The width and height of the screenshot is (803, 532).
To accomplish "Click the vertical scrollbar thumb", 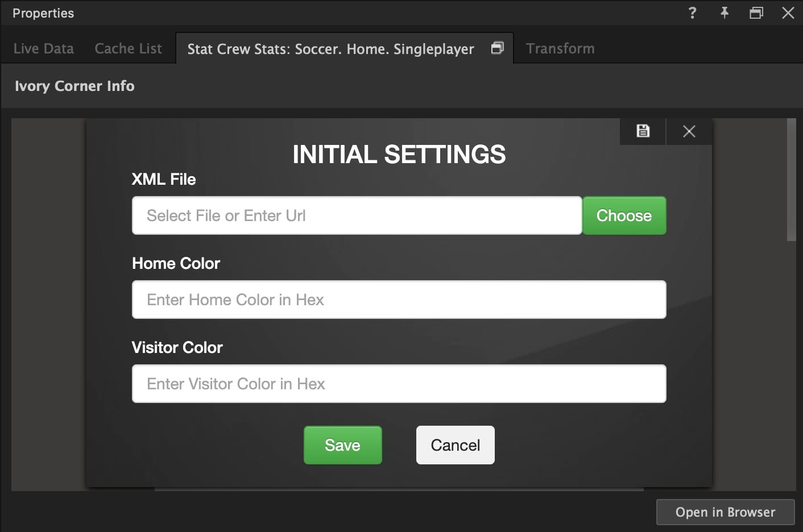I will tap(792, 180).
